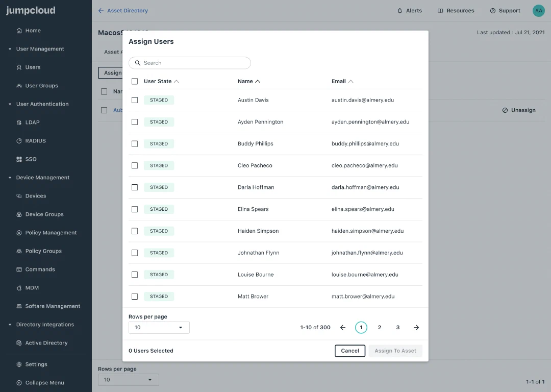
Task: Click the Policy Groups icon
Action: 19,251
